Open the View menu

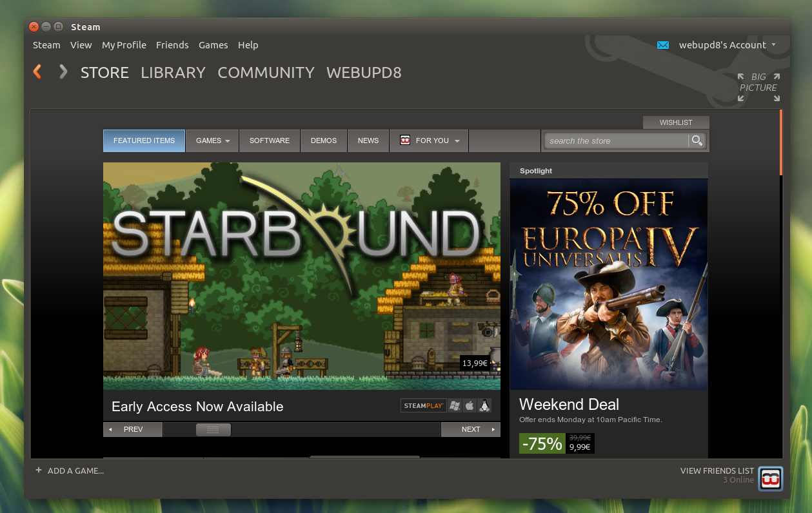[x=81, y=45]
